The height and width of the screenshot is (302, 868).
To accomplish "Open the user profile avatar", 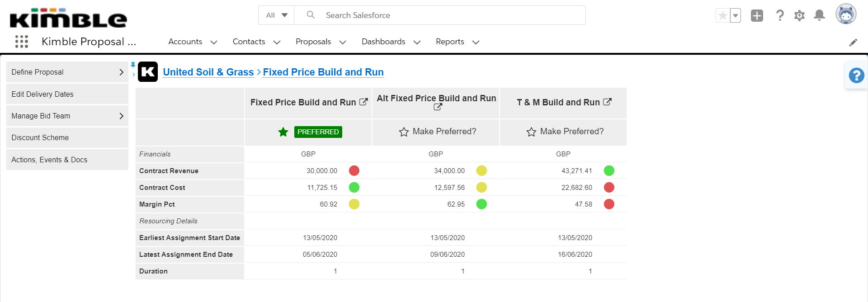I will click(x=846, y=14).
